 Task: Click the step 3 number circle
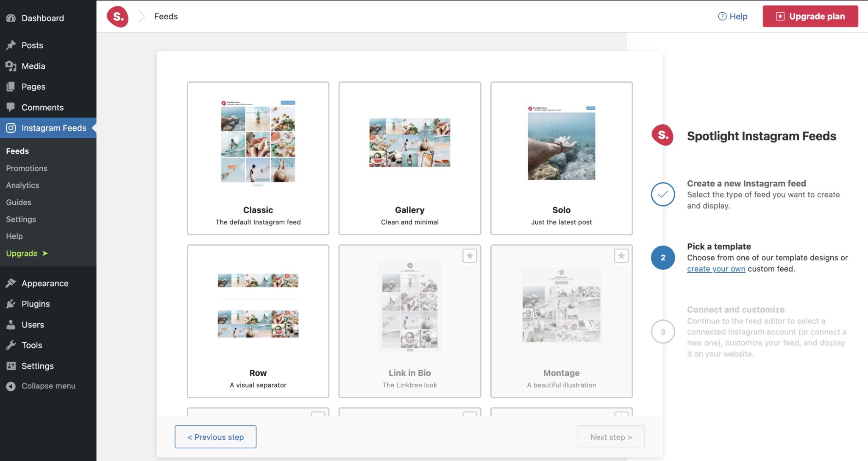663,332
